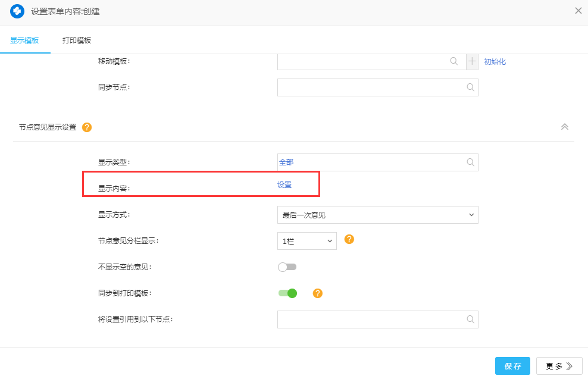Open the 更多 options button
Image resolution: width=588 pixels, height=379 pixels.
(559, 366)
